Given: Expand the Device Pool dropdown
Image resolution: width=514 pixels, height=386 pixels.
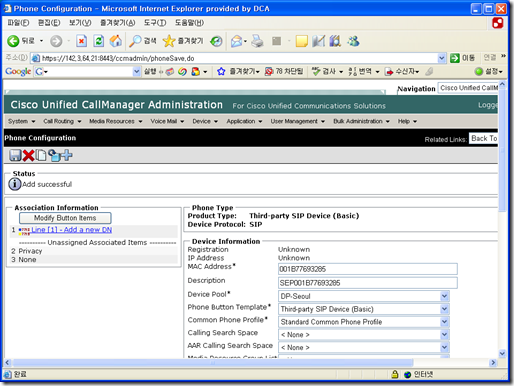Looking at the screenshot, I should (444, 296).
